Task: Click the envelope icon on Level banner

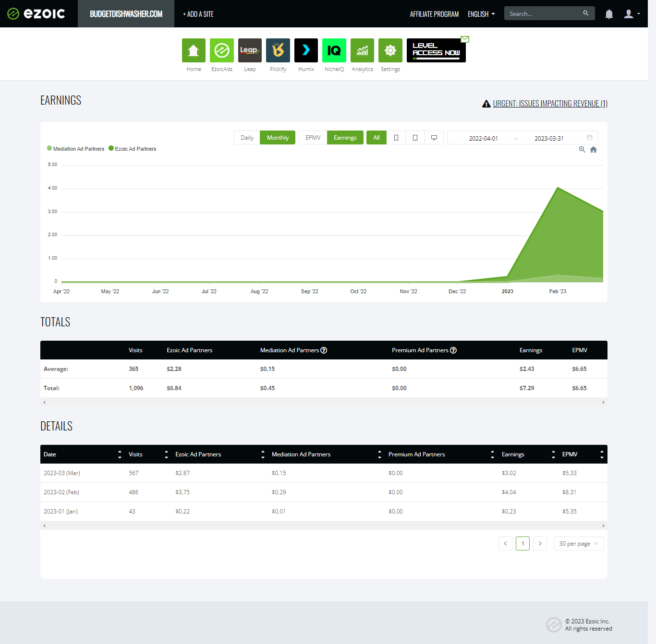Action: (x=465, y=39)
